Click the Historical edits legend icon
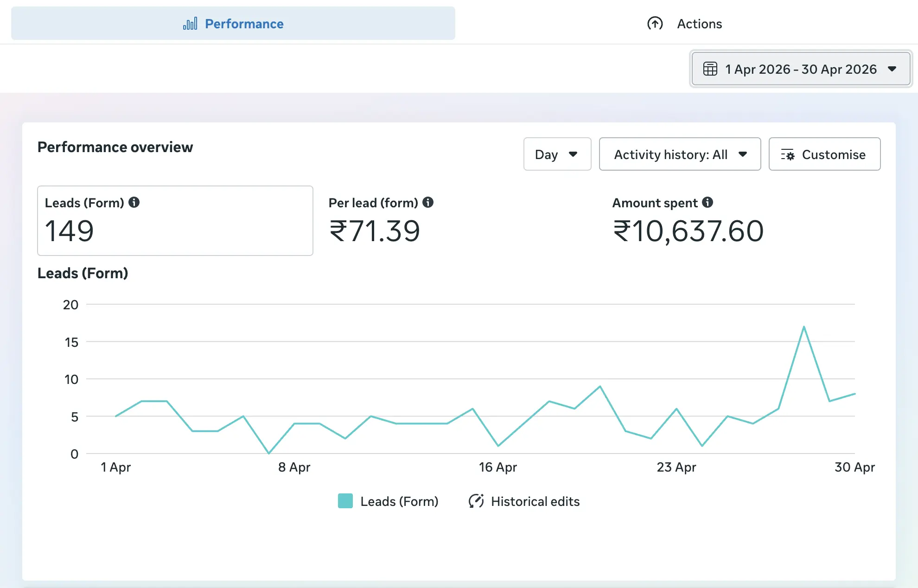 tap(476, 501)
